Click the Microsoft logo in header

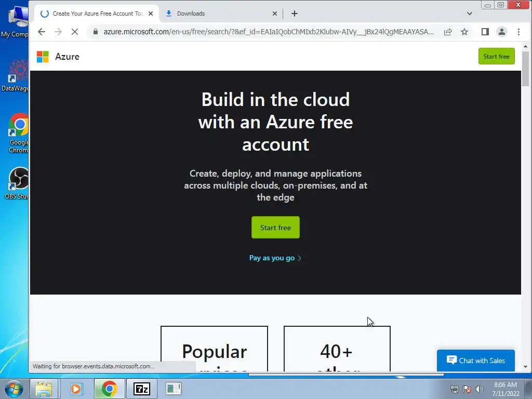point(43,57)
